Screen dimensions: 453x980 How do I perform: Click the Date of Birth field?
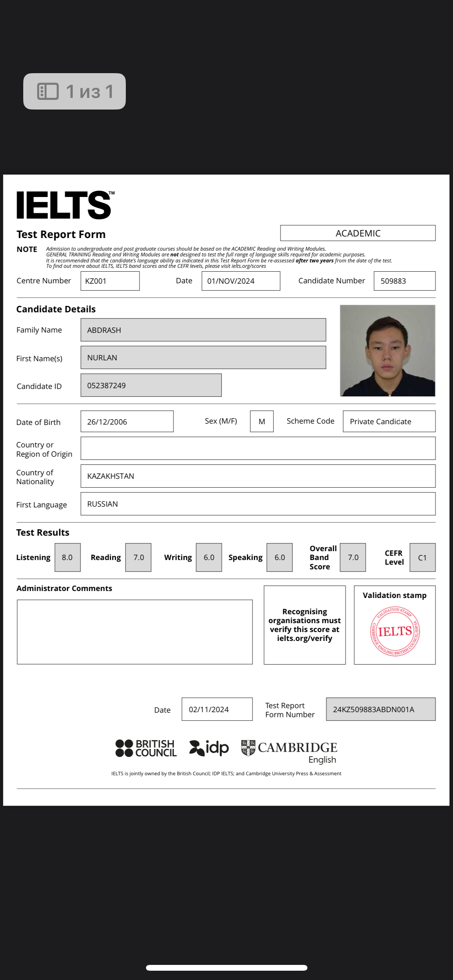coord(127,421)
